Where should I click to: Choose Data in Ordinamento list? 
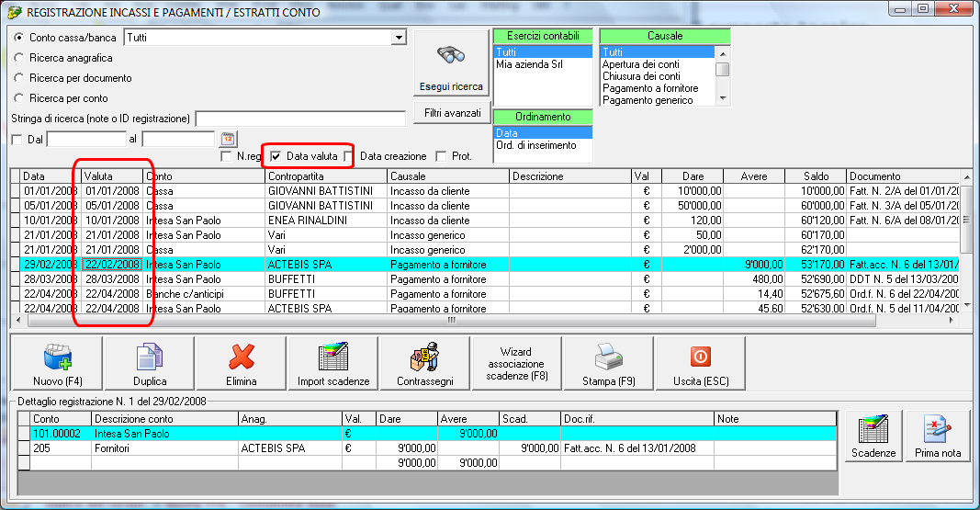(x=543, y=132)
